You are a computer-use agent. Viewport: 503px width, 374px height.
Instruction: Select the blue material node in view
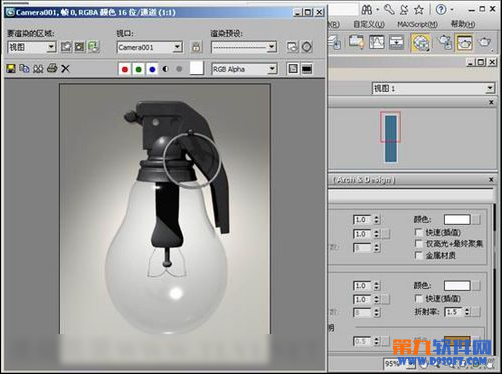(391, 138)
